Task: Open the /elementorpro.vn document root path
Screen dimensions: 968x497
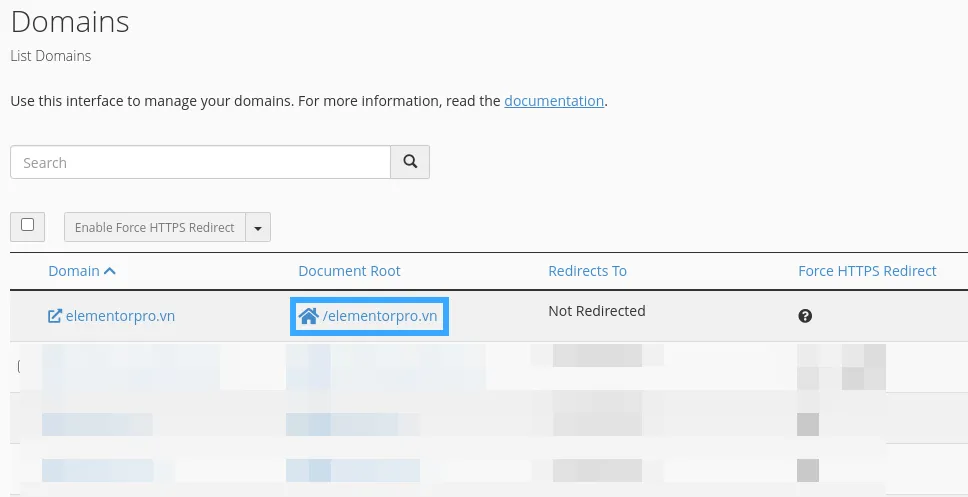Action: (x=380, y=316)
